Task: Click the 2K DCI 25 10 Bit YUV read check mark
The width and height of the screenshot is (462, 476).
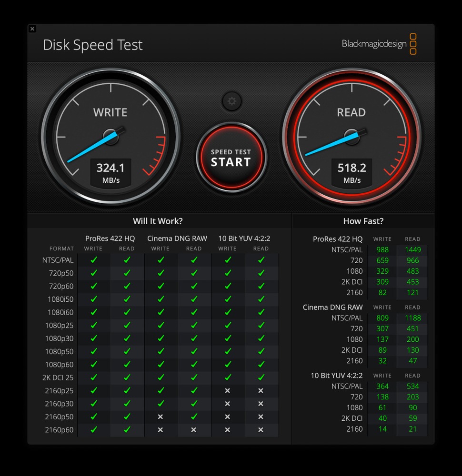Action: click(261, 377)
